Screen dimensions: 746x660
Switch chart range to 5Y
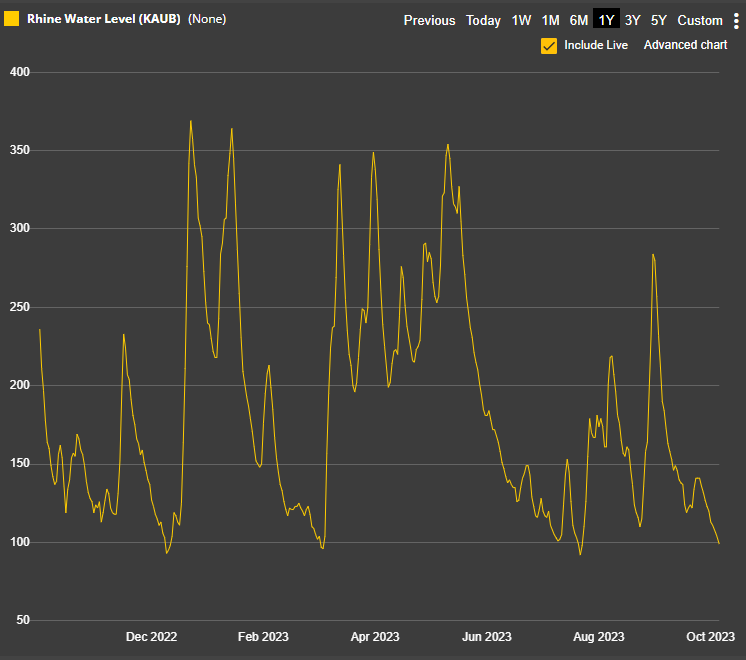tap(659, 20)
